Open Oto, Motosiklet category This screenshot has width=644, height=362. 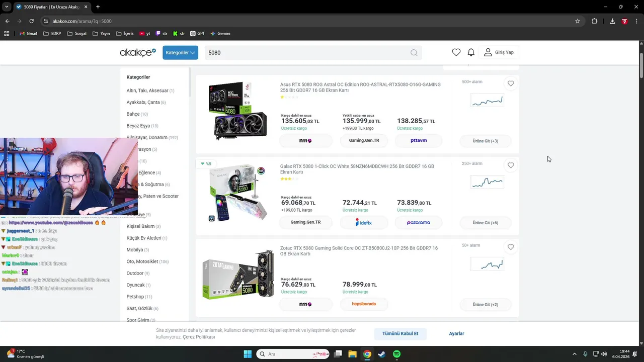147,261
